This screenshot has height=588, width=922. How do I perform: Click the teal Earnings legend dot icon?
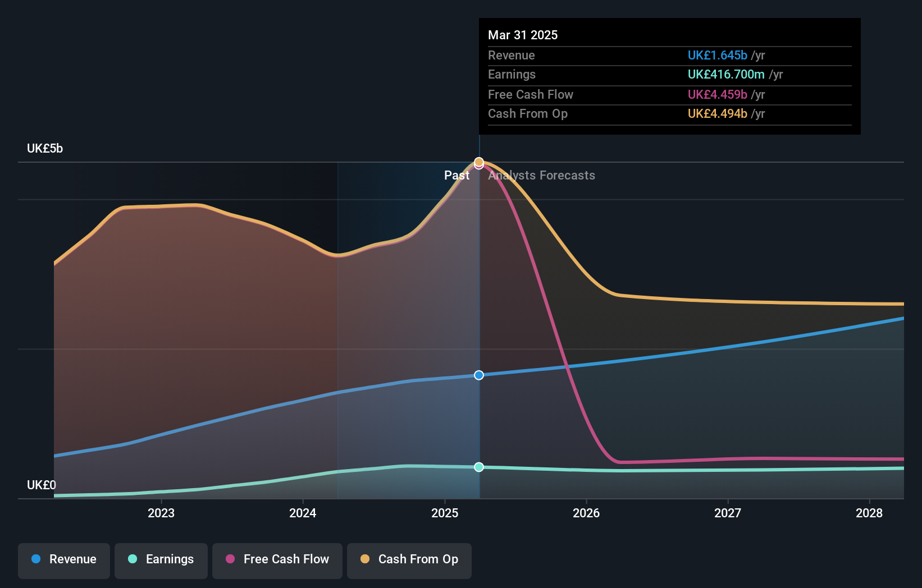click(133, 559)
